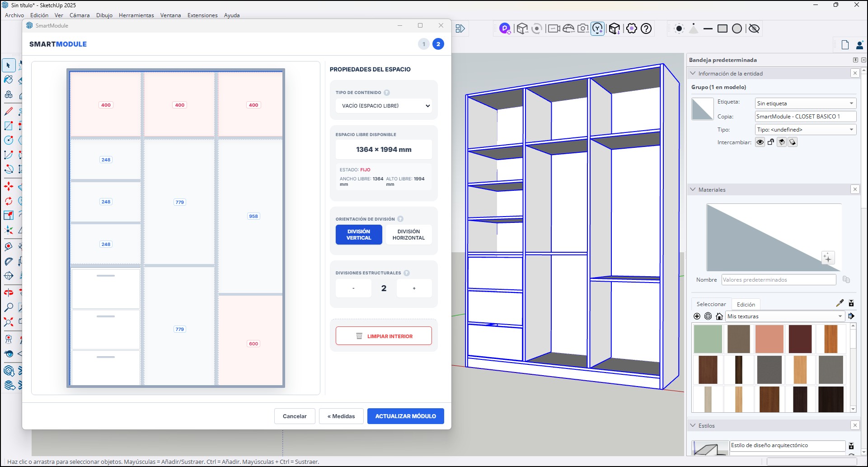Pick the salmon pink material swatch

pyautogui.click(x=769, y=339)
